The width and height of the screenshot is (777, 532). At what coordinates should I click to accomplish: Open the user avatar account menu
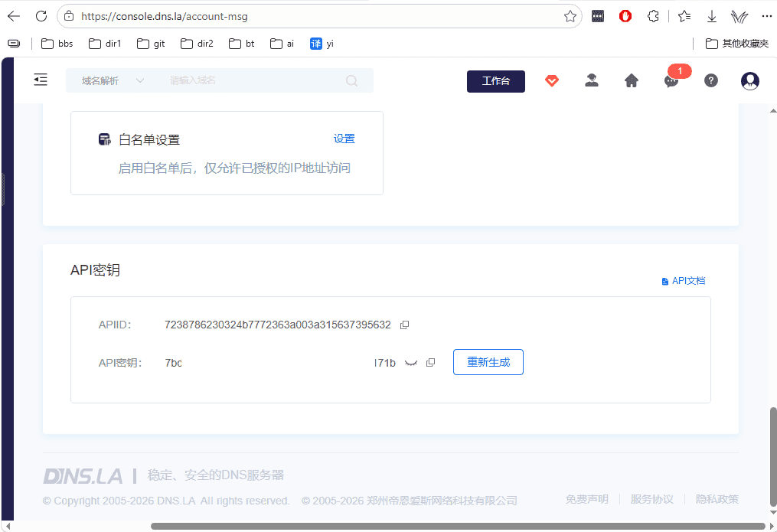(750, 80)
